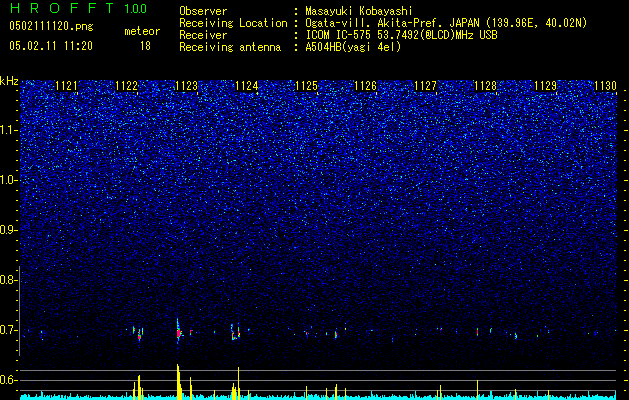Screen dimensions: 629x400
Task: Click the 1.0 frequency axis label
Action: tap(7, 181)
